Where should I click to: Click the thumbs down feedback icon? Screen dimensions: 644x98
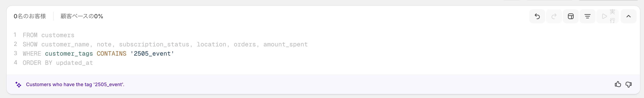tap(629, 84)
